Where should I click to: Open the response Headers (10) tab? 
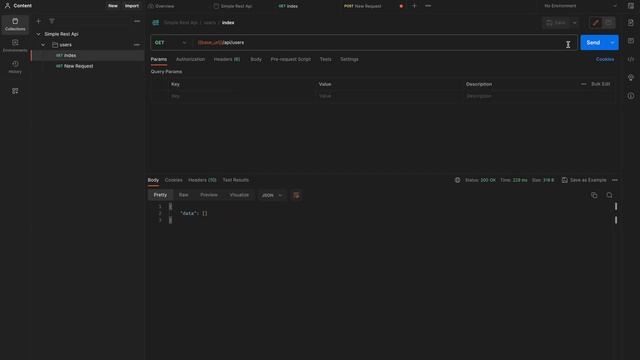(x=202, y=180)
